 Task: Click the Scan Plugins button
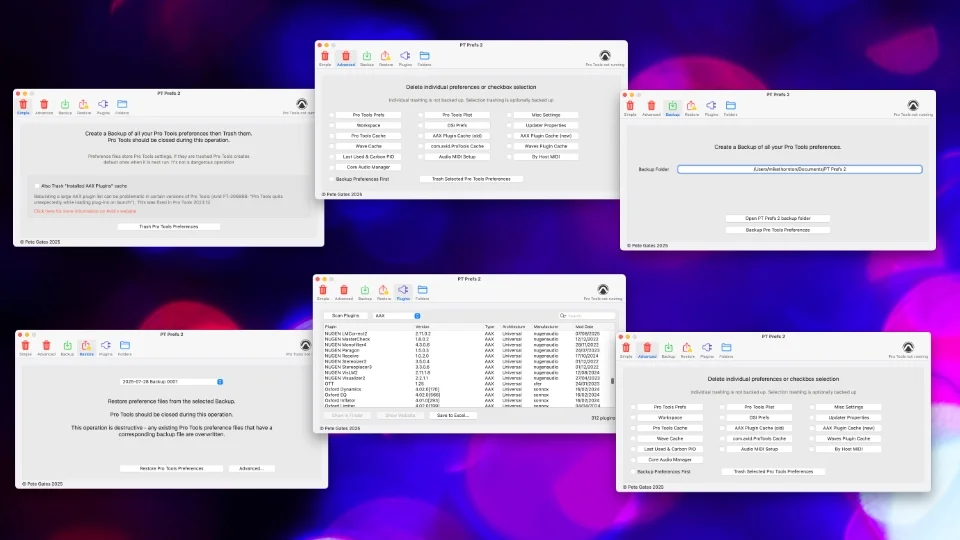(345, 316)
